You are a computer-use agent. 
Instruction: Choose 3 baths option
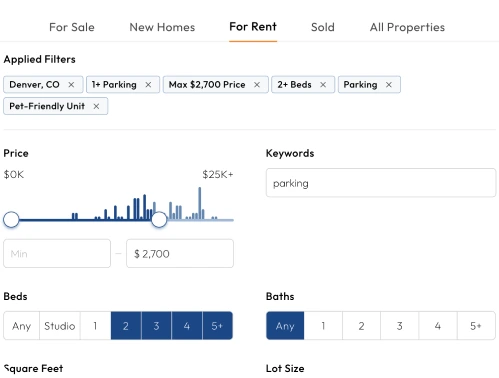400,326
